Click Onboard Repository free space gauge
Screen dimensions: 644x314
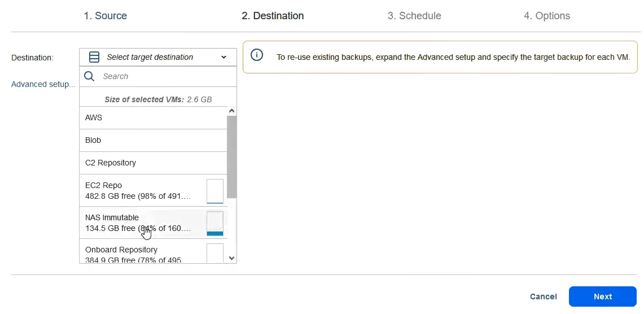215,253
